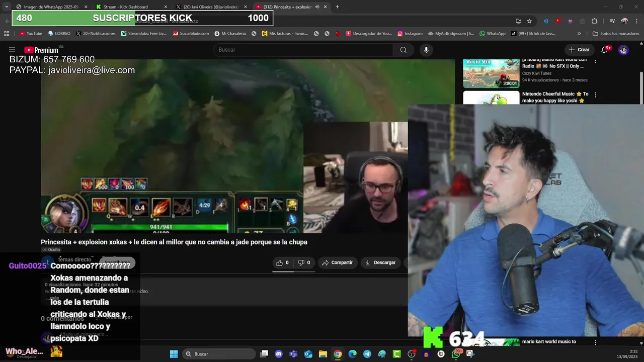This screenshot has height=362, width=644.
Task: Click the YouTube search field
Action: click(303, 50)
